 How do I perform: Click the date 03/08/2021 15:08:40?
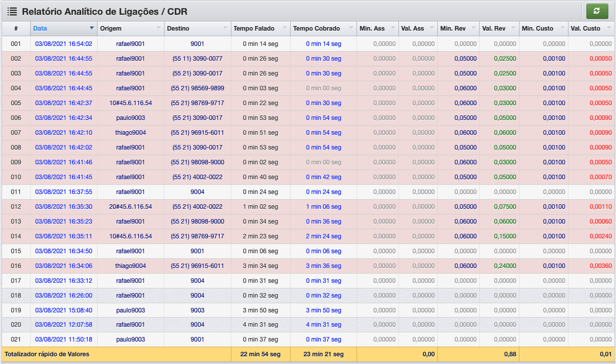pos(64,310)
